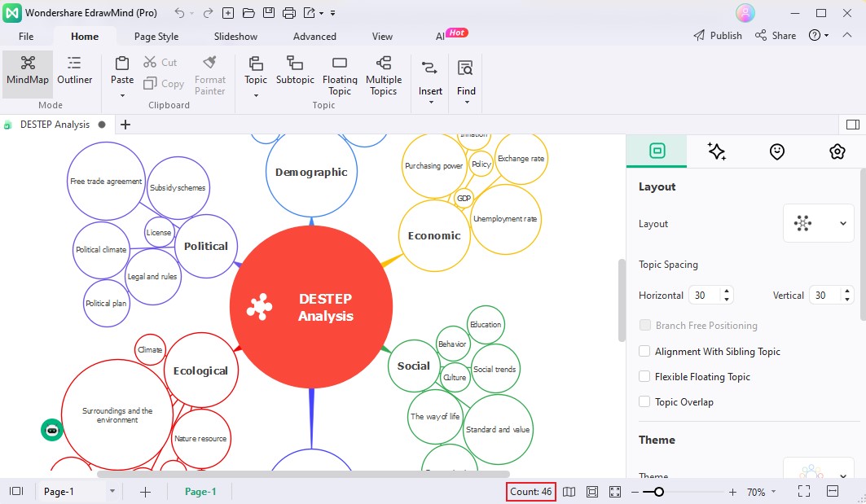Open the map view book icon
The width and height of the screenshot is (866, 504).
[569, 492]
